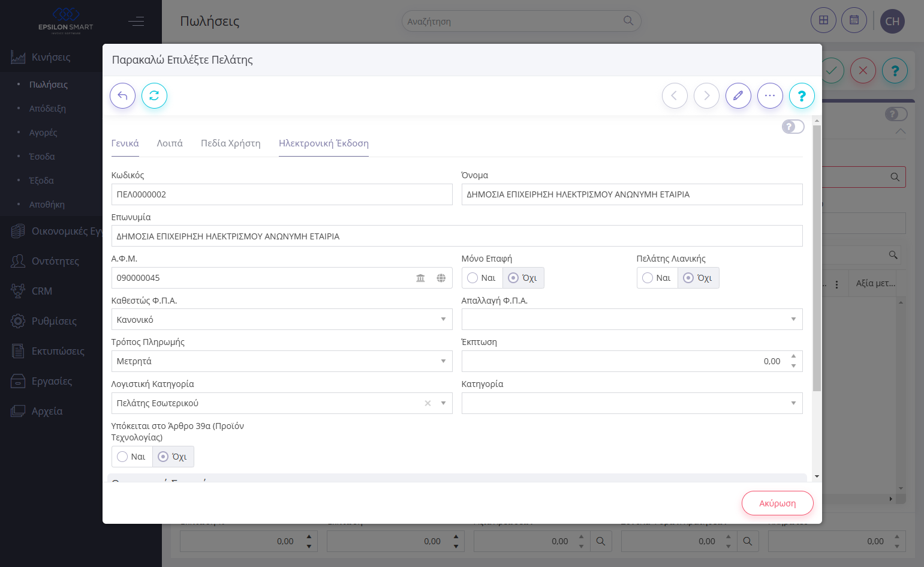Select Όχι for Μόνο Επαφή
Image resolution: width=924 pixels, height=567 pixels.
(x=523, y=278)
